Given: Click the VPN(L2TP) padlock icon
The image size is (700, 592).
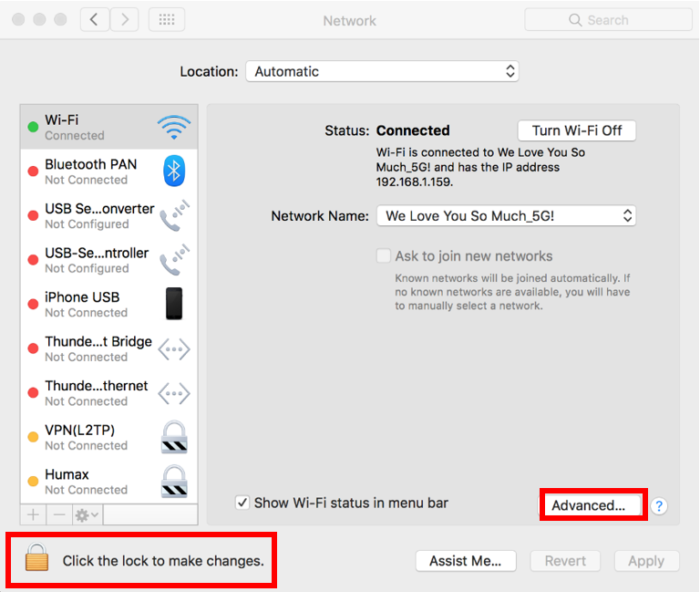Looking at the screenshot, I should (x=174, y=437).
